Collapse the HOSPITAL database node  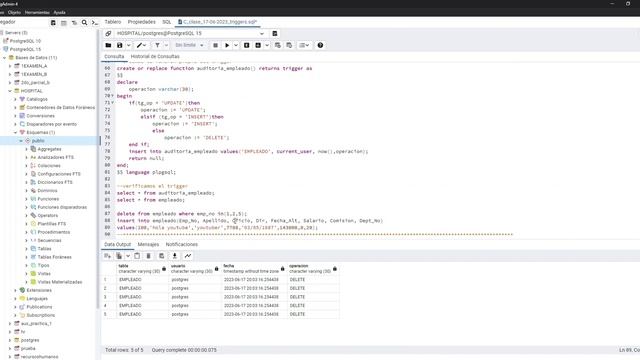pos(10,91)
